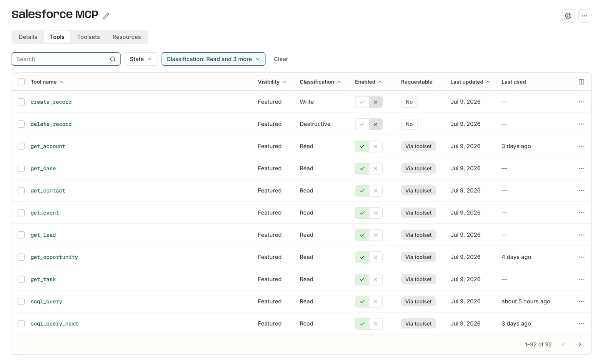Switch to the Details tab
The height and width of the screenshot is (364, 603).
pos(28,37)
